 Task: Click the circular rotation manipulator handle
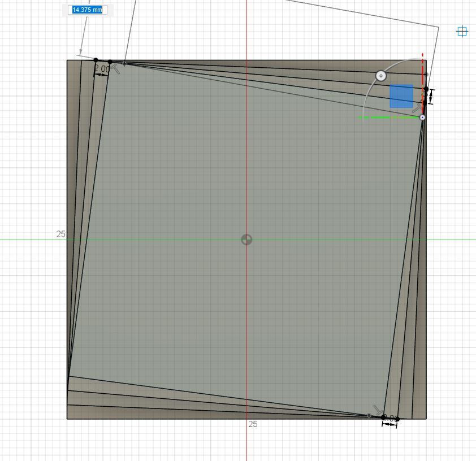381,76
